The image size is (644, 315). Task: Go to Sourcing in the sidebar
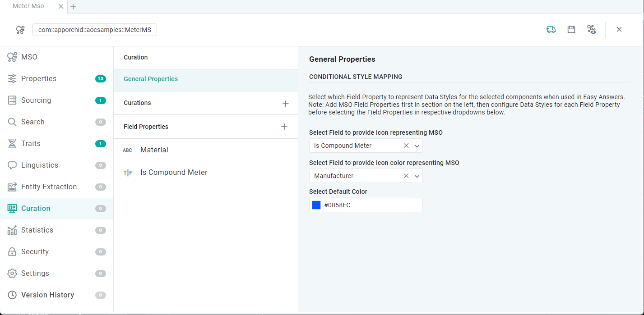[x=36, y=100]
